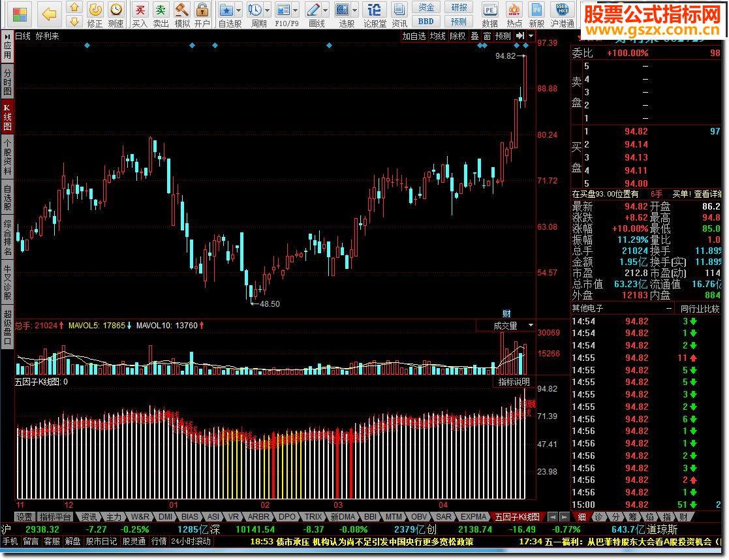Viewport: 729px width, 560px height.
Task: Click the 设置 settings tab button
Action: [x=25, y=517]
